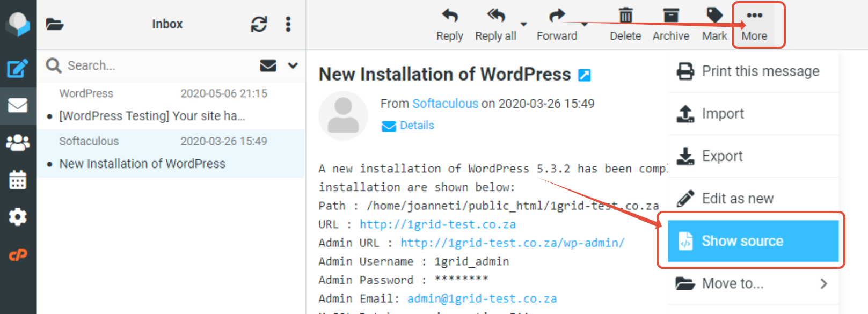Open the Calendar icon in sidebar

point(18,179)
